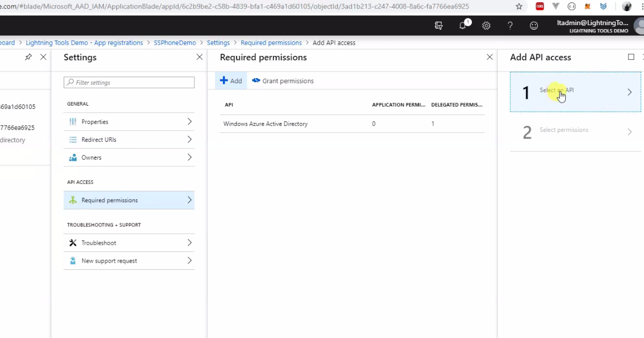This screenshot has width=644, height=338.
Task: Open step 2 Select permissions
Action: click(575, 132)
